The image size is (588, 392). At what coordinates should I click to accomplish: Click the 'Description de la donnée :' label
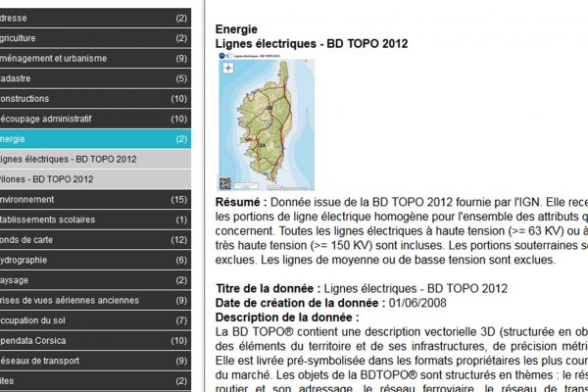click(287, 318)
